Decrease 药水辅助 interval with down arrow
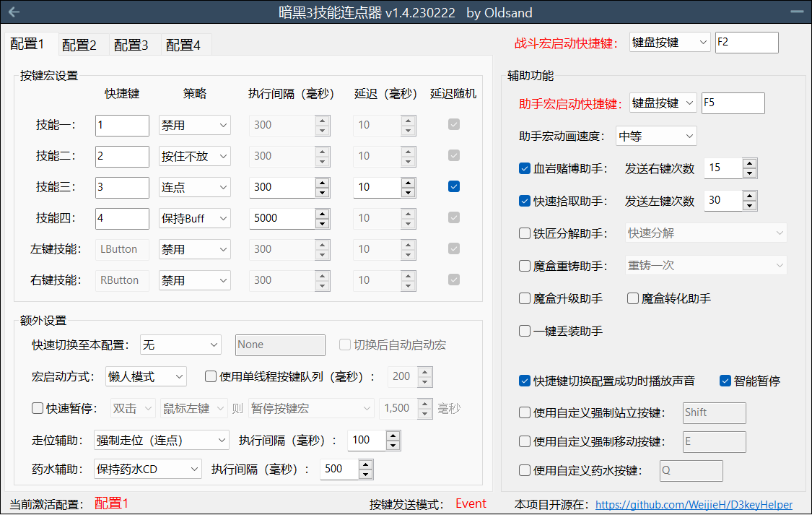The width and height of the screenshot is (812, 515). point(366,474)
